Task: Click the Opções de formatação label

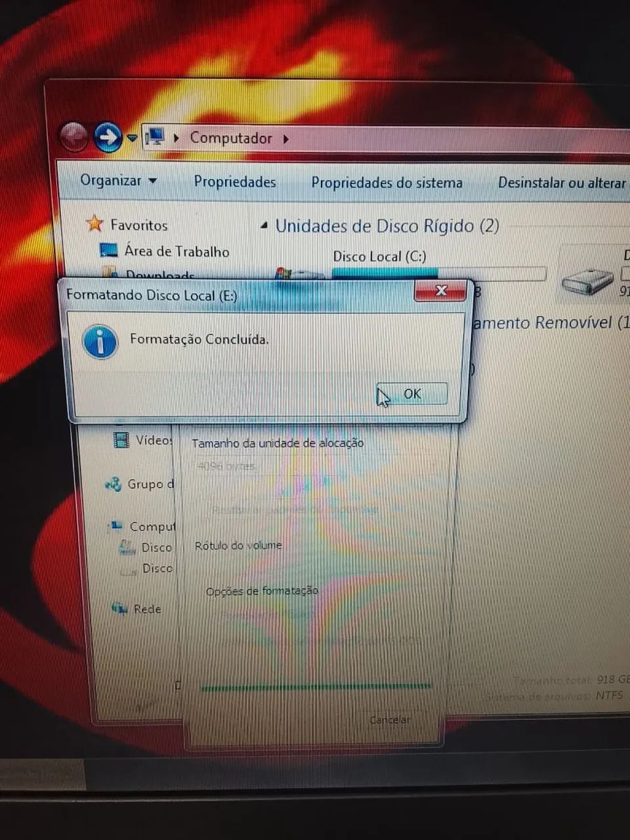Action: [x=262, y=591]
